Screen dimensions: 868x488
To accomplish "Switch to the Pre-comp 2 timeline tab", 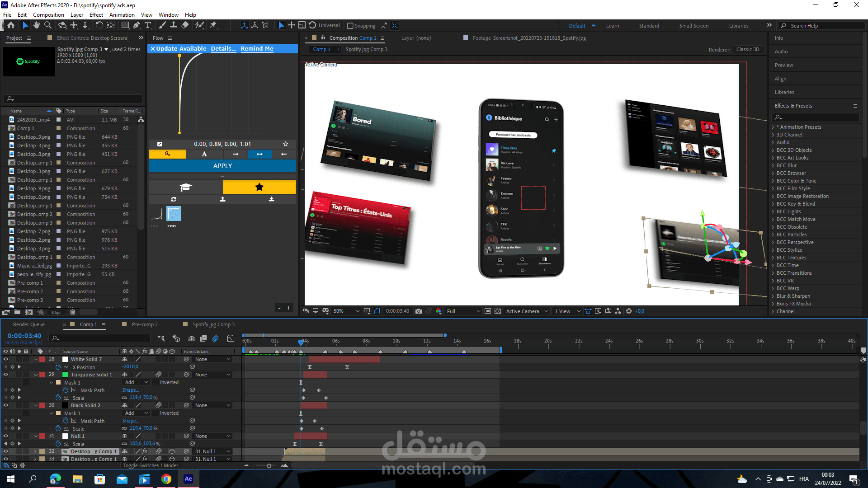I will pyautogui.click(x=145, y=324).
